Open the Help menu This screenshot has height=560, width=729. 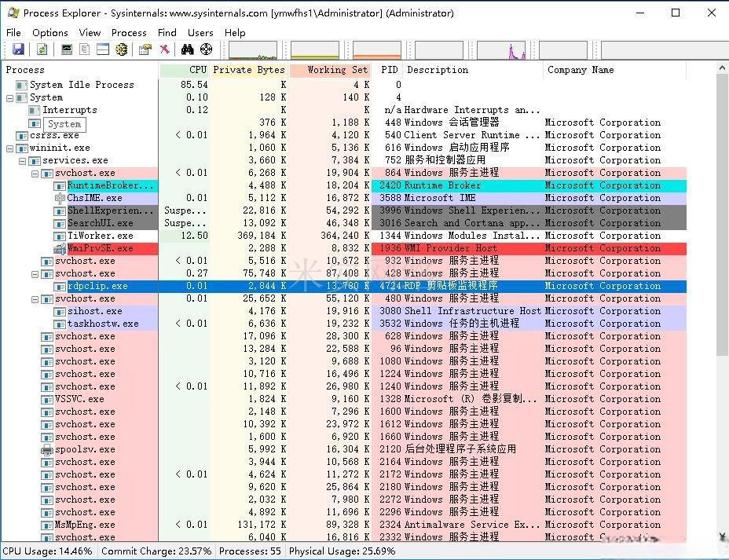pyautogui.click(x=235, y=32)
